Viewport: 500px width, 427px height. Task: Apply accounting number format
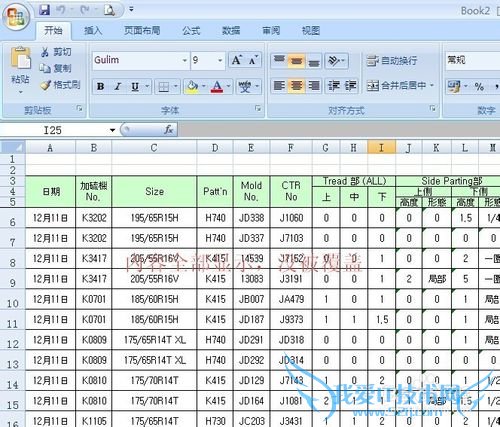454,86
